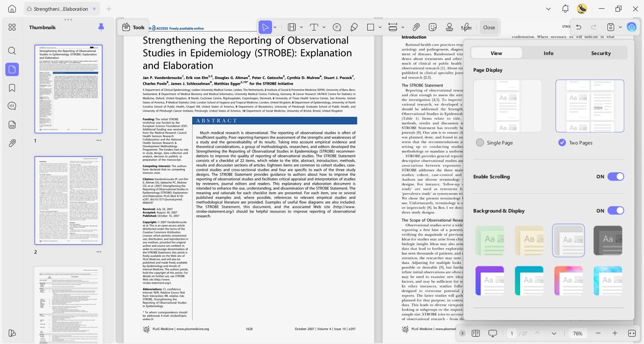Viewport: 644px width, 344px height.
Task: Open the signature tool
Action: coord(466,27)
